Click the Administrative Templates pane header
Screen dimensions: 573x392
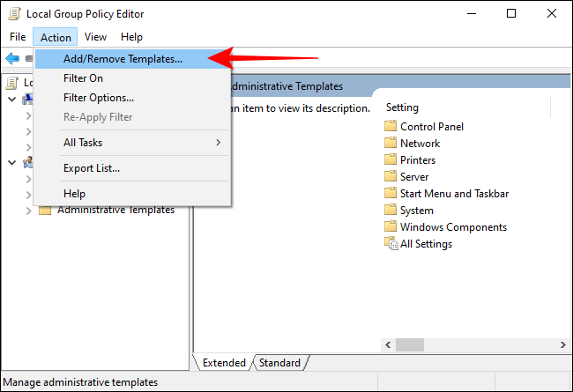point(286,86)
